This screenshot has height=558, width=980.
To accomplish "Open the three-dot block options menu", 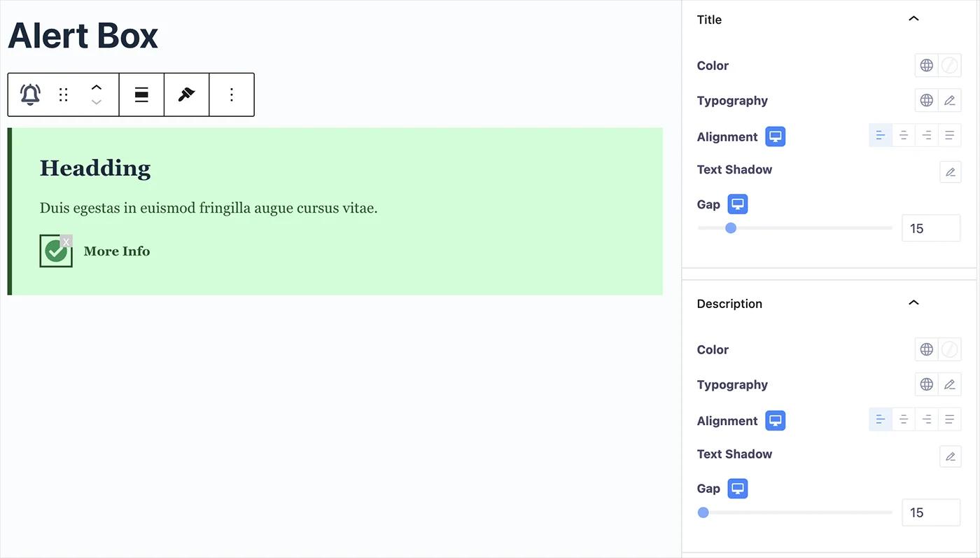I will point(231,94).
